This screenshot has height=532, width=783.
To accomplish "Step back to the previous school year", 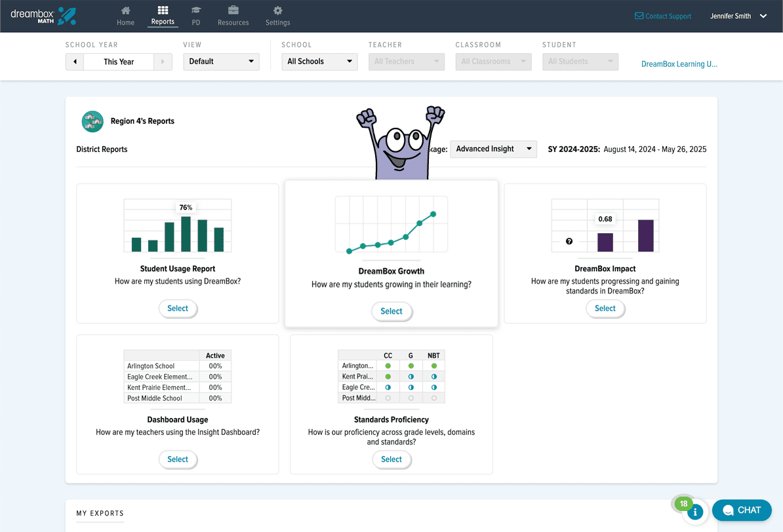I will tap(74, 62).
